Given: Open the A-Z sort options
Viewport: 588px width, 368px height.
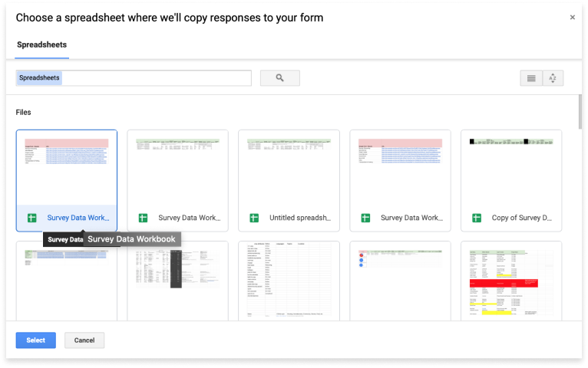Looking at the screenshot, I should coord(553,78).
